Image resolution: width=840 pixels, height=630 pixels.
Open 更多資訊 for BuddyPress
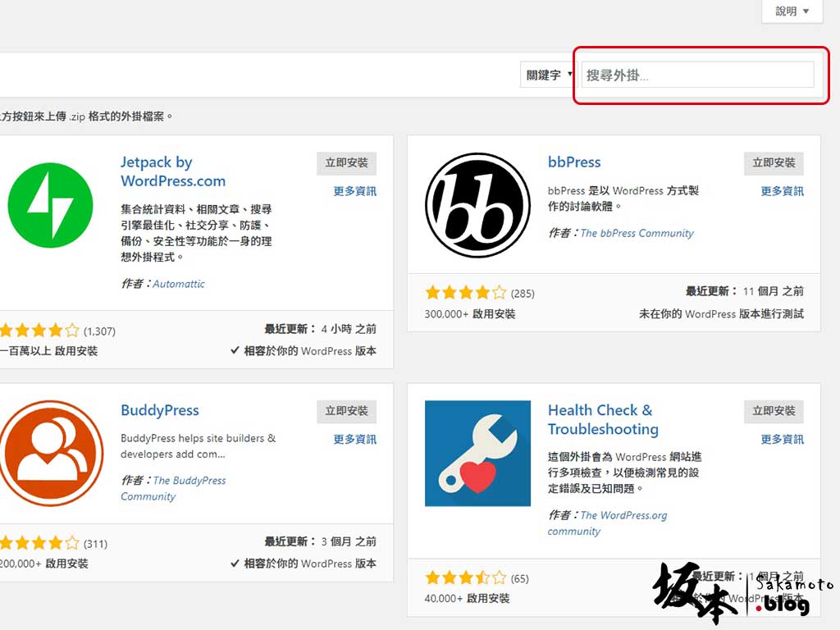[x=354, y=440]
